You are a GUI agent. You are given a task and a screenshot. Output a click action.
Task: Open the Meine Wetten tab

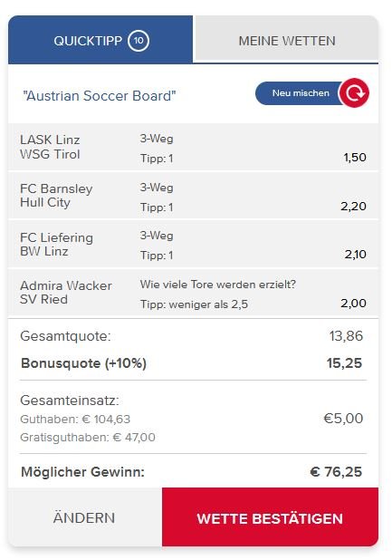[x=287, y=40]
